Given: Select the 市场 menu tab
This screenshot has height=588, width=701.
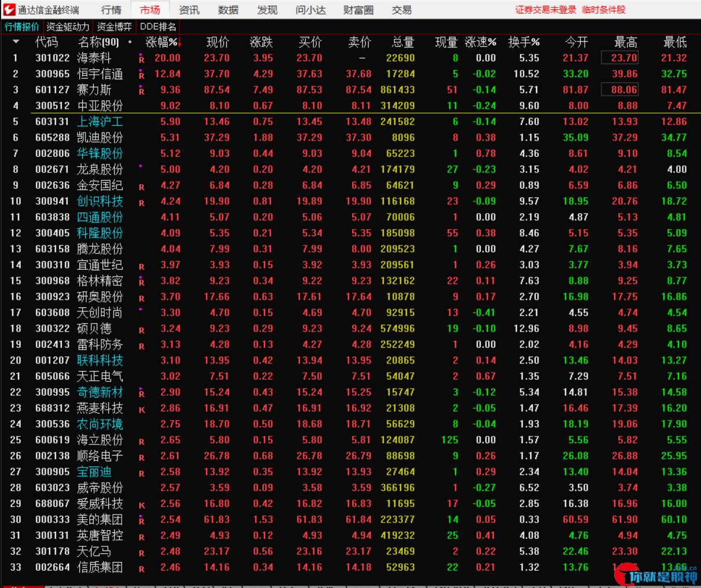Looking at the screenshot, I should [150, 10].
